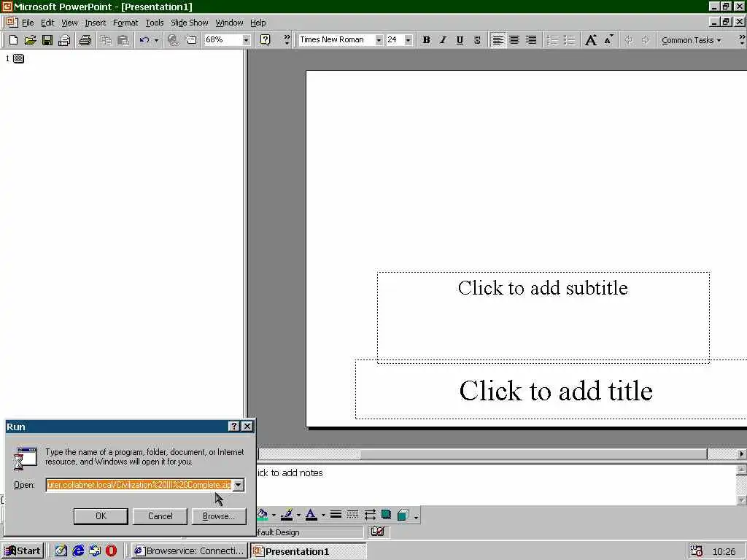Click the Run dialog Open text field

tap(139, 485)
